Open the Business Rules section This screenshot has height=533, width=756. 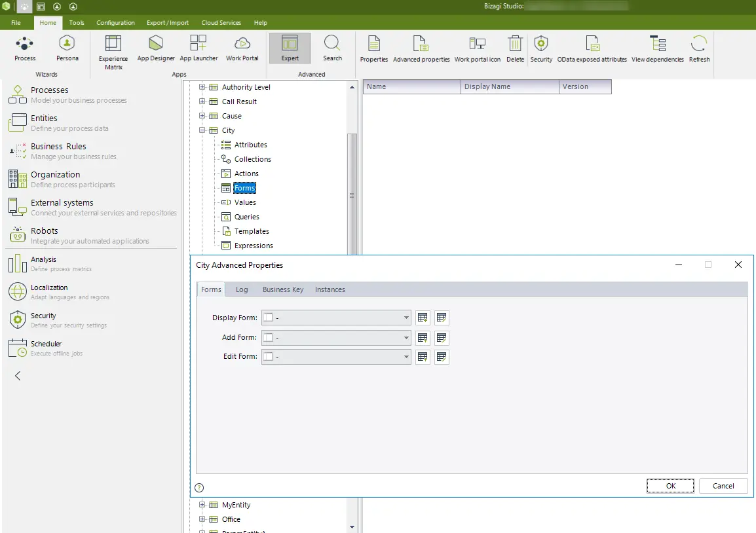pos(63,151)
